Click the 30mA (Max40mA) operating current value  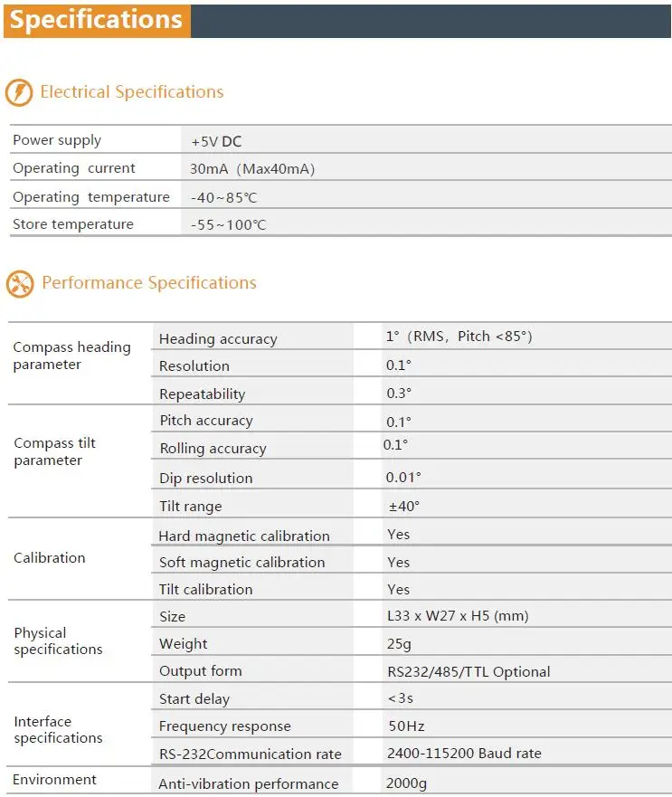(252, 169)
